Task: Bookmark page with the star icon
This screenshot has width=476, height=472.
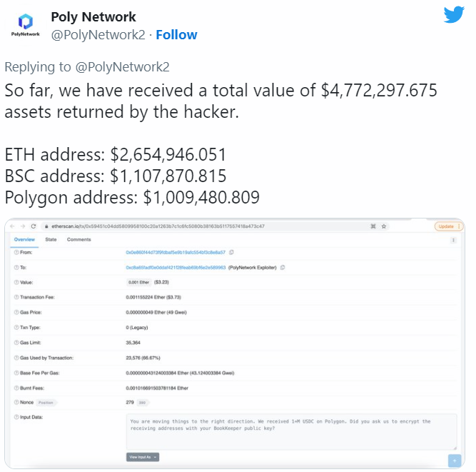Action: 383,226
